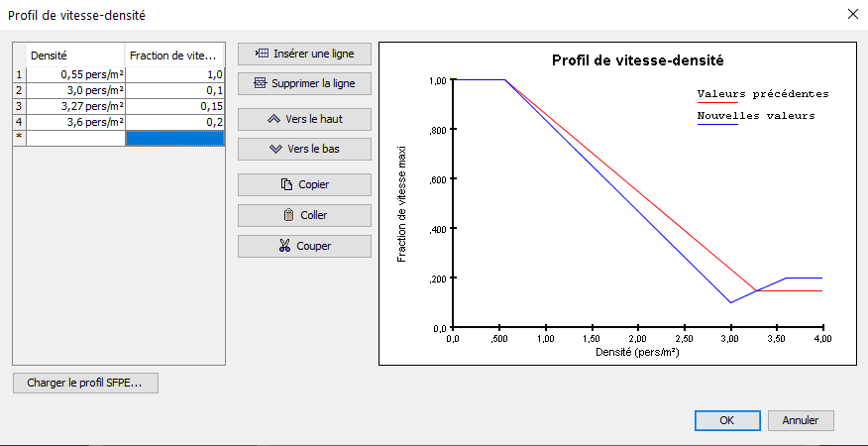The width and height of the screenshot is (868, 446).
Task: Select the speed fraction cell 0,15
Action: coord(175,106)
